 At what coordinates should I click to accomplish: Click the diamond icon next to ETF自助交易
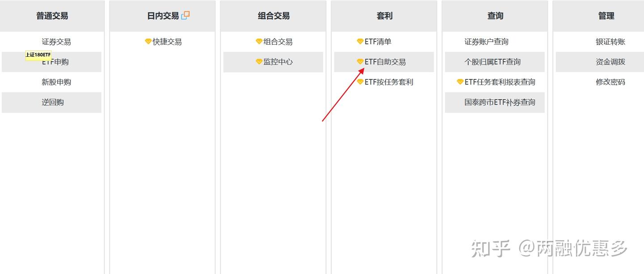tap(360, 62)
